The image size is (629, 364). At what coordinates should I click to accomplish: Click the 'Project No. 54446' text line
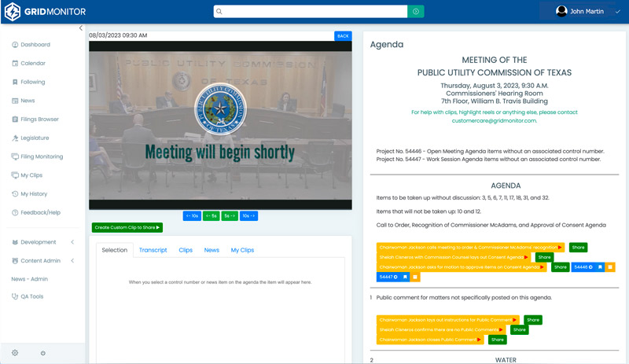pyautogui.click(x=490, y=151)
